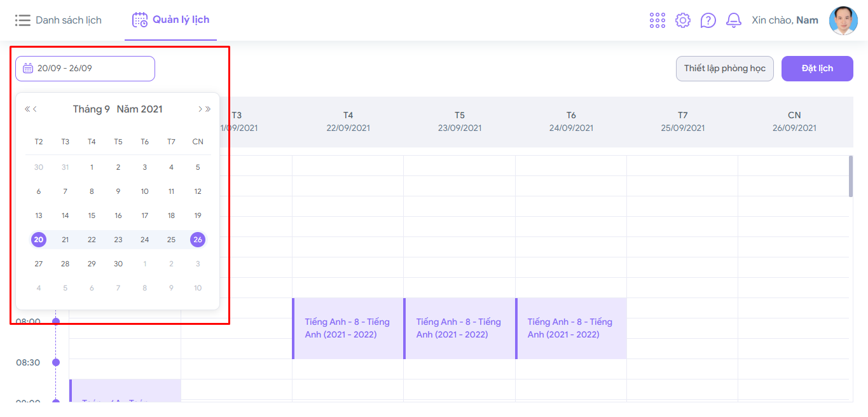The width and height of the screenshot is (868, 417).
Task: Switch to Danh sách lịch tab
Action: coord(59,20)
